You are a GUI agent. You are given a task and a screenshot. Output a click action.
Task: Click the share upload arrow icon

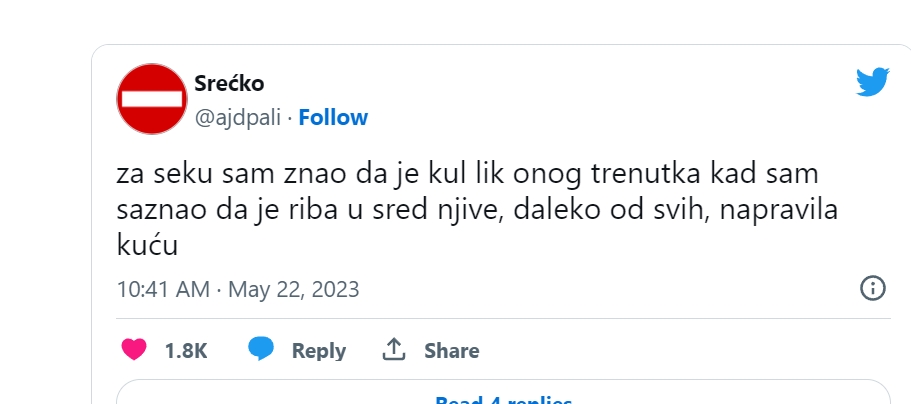(x=394, y=349)
